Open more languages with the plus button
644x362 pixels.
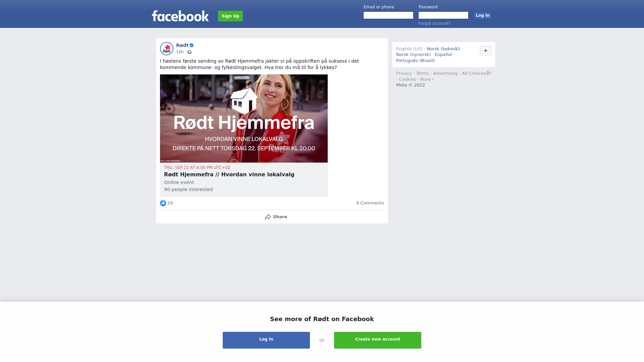486,51
